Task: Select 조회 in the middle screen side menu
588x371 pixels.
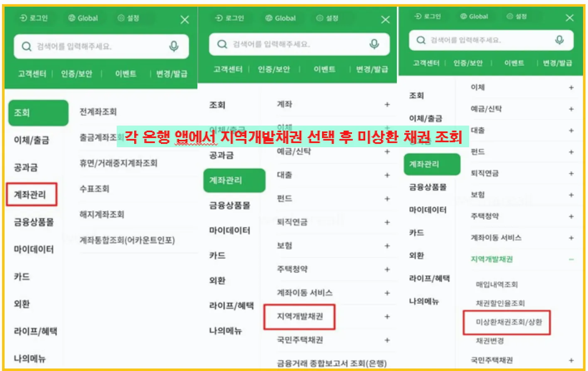Action: [x=217, y=105]
